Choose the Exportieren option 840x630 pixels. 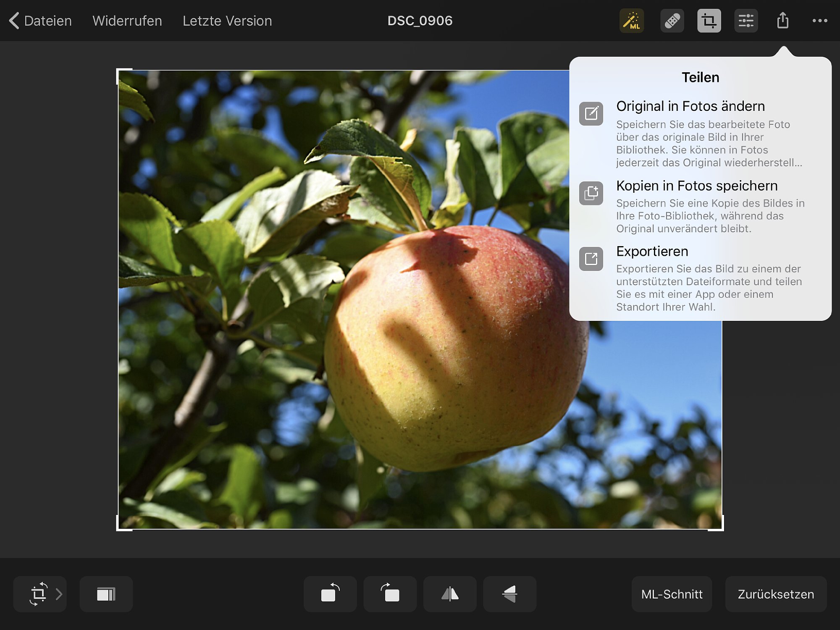click(652, 251)
